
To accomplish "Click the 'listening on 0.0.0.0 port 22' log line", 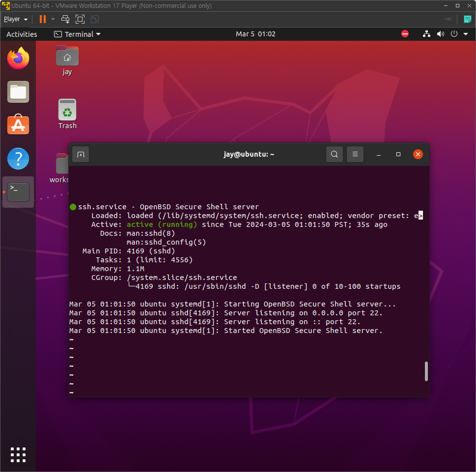I will click(226, 313).
